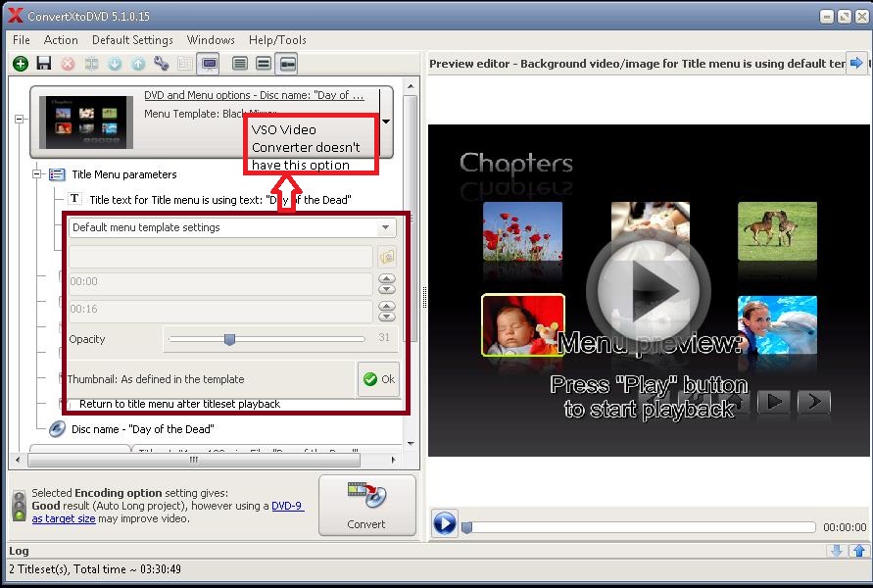Click the Title Menu parameters list icon
Image resolution: width=873 pixels, height=588 pixels.
point(57,174)
